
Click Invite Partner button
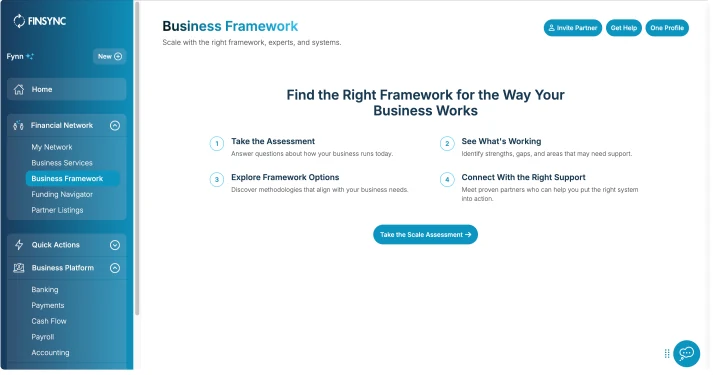coord(572,28)
